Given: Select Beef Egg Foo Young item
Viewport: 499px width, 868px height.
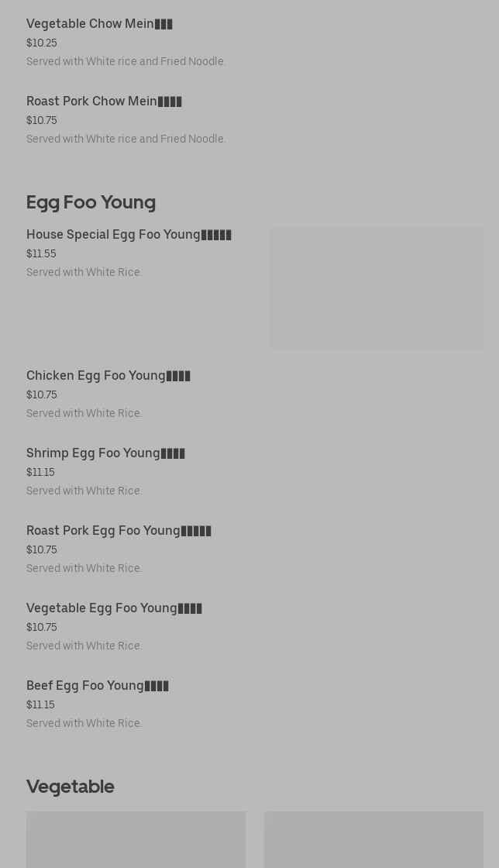Looking at the screenshot, I should pyautogui.click(x=98, y=686).
